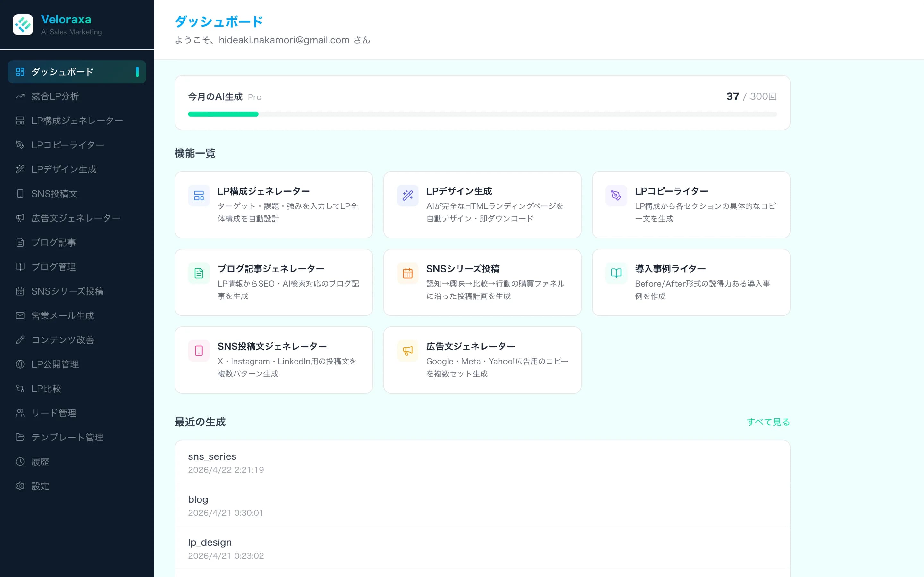Select the 営業メール生成 envelope icon
The image size is (924, 577).
(20, 316)
